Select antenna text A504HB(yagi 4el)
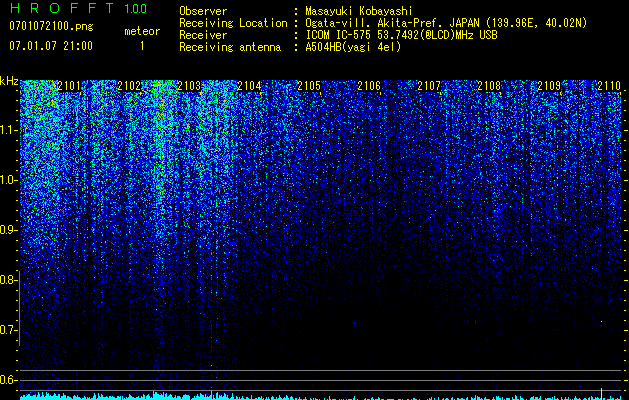This screenshot has height=400, width=629. (353, 47)
